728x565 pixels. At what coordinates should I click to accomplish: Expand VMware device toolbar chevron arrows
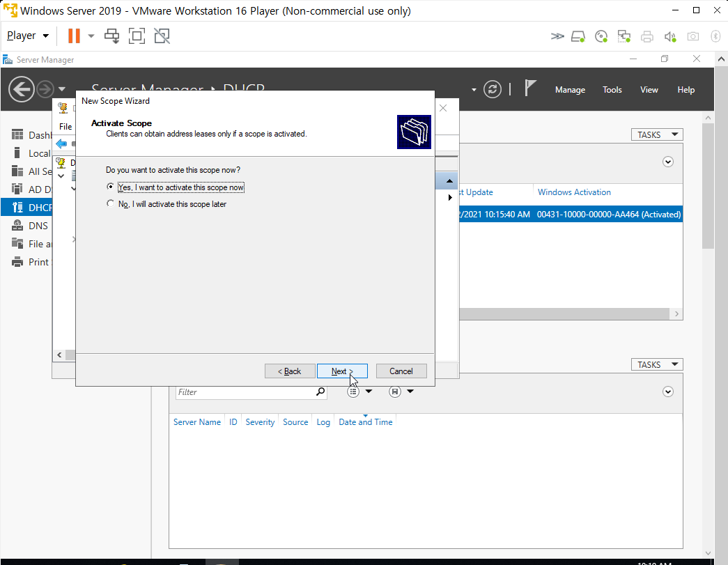click(x=557, y=36)
